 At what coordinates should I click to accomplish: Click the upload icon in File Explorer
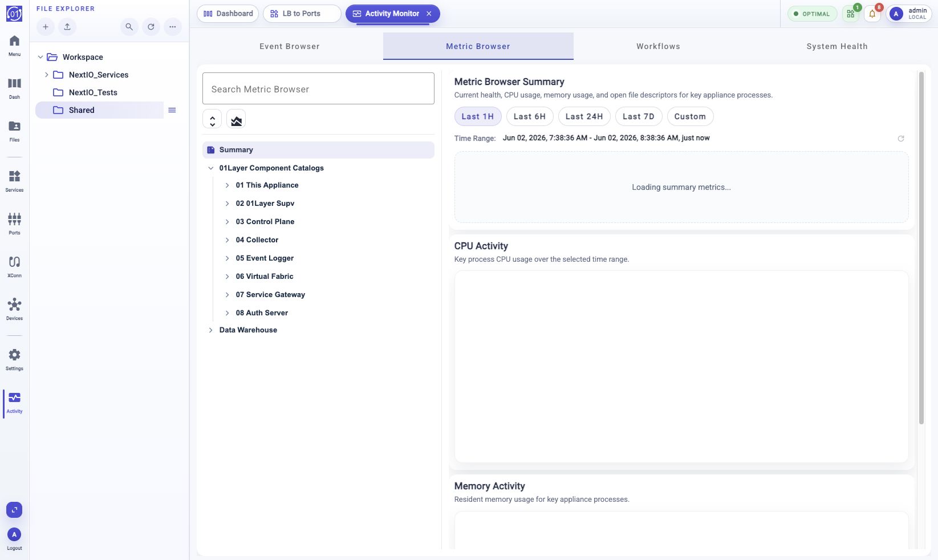point(67,27)
